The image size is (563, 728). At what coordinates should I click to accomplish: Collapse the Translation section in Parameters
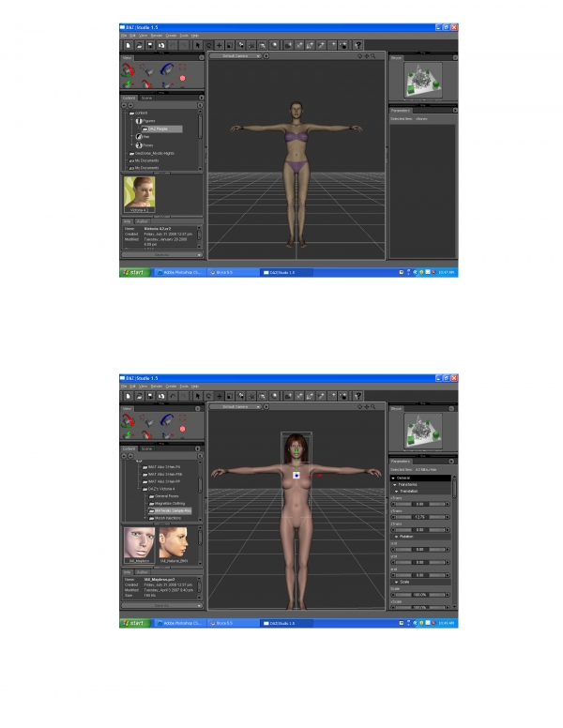pyautogui.click(x=397, y=492)
